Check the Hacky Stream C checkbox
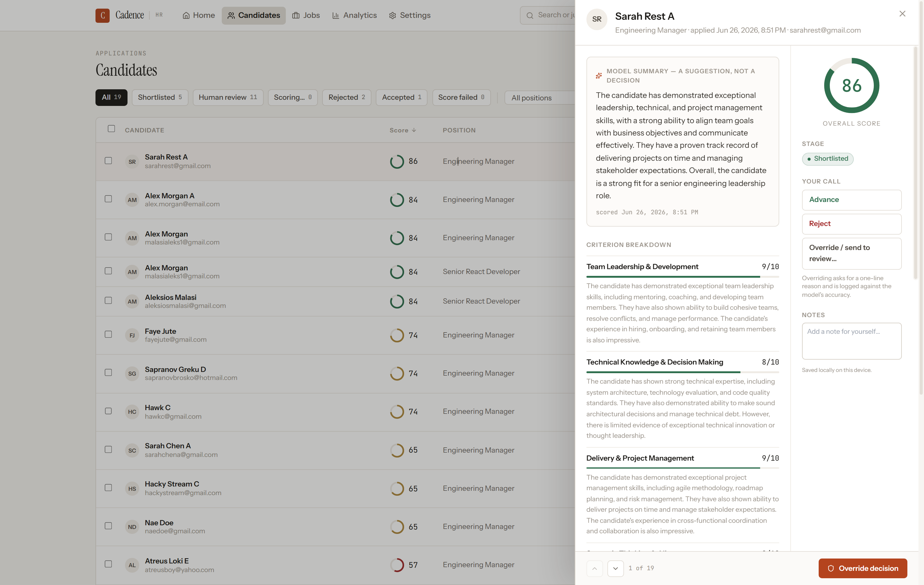Image resolution: width=924 pixels, height=585 pixels. [108, 488]
